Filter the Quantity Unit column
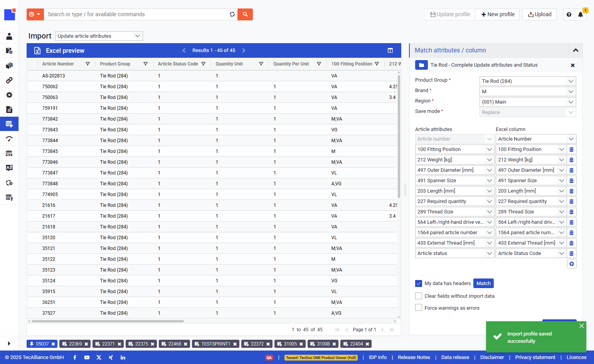The height and width of the screenshot is (364, 594). (x=261, y=64)
